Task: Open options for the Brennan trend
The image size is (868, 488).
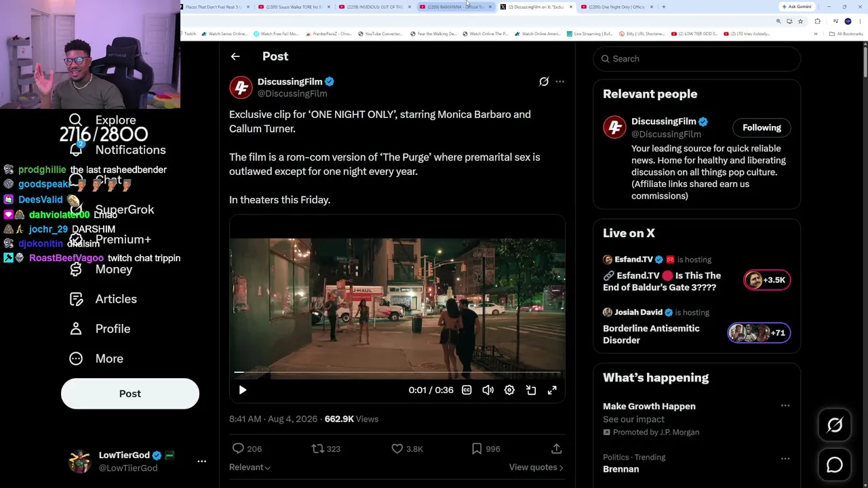Action: [x=785, y=458]
